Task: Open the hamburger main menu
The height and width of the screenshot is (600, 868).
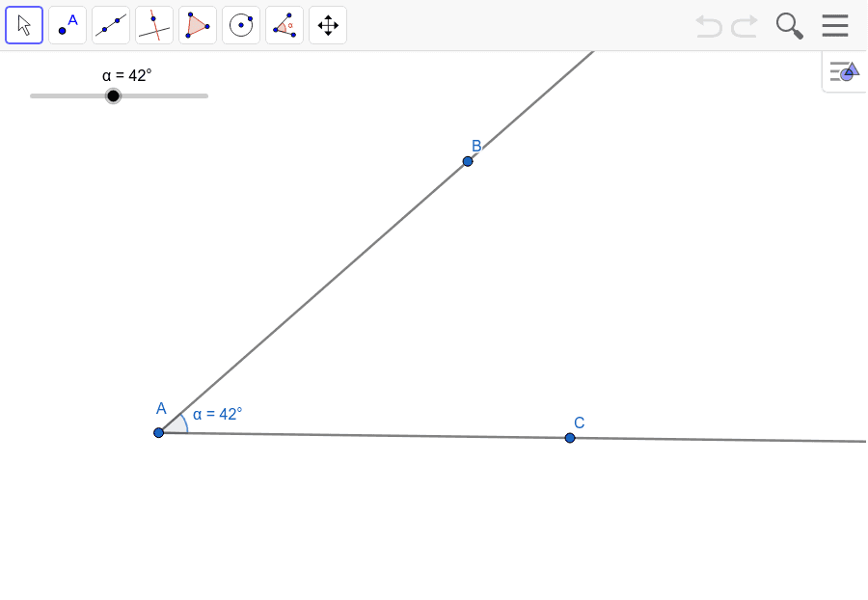Action: point(835,25)
